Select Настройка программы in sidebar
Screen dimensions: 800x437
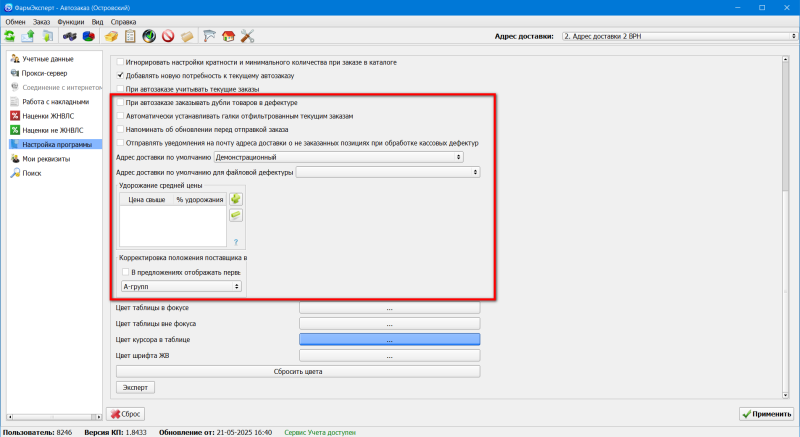(56, 145)
